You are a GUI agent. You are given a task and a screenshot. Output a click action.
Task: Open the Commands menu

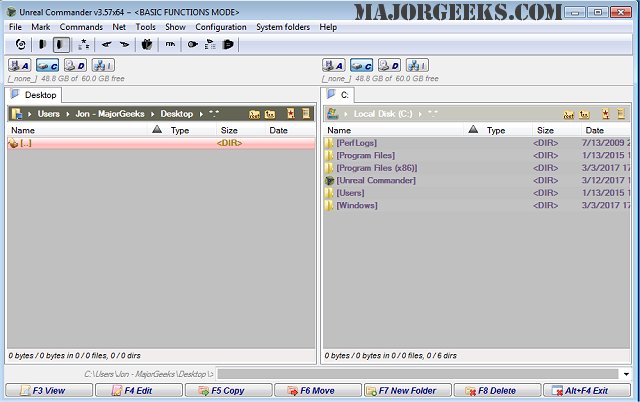[x=80, y=27]
